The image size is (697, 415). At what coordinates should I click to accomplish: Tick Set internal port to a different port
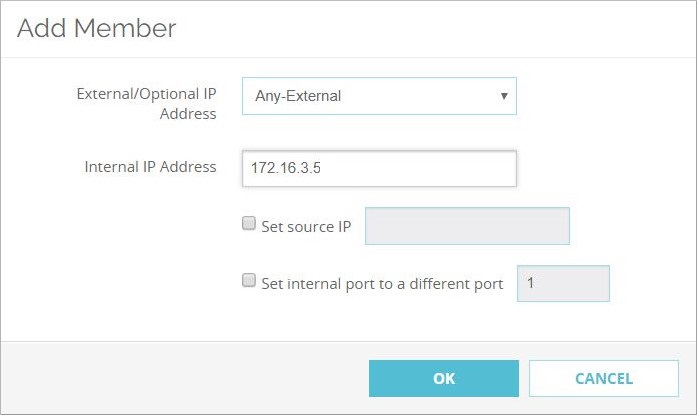(x=249, y=282)
